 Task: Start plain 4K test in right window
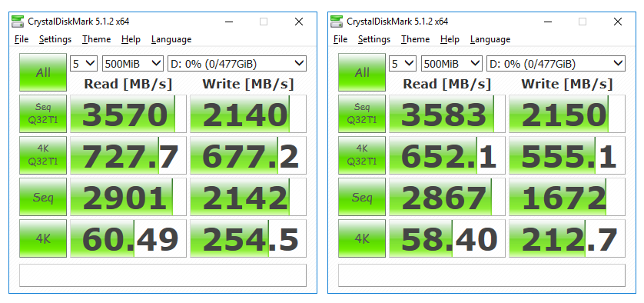tap(362, 238)
